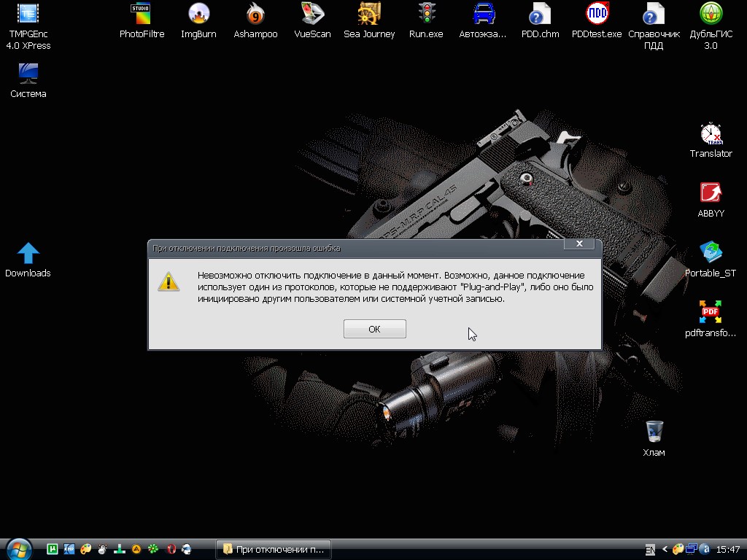Open the Portable_ST desktop icon
The image size is (747, 560).
click(711, 260)
